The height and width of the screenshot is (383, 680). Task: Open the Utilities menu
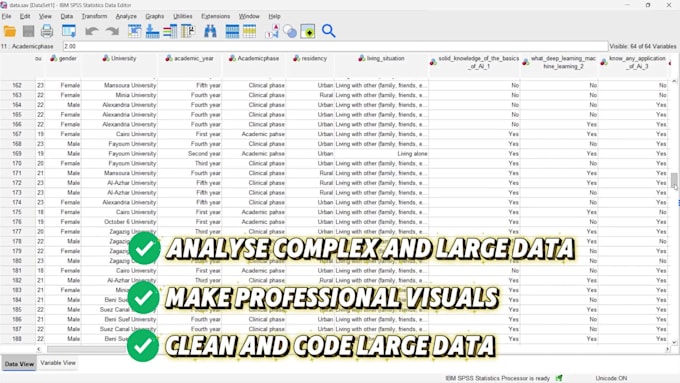183,16
